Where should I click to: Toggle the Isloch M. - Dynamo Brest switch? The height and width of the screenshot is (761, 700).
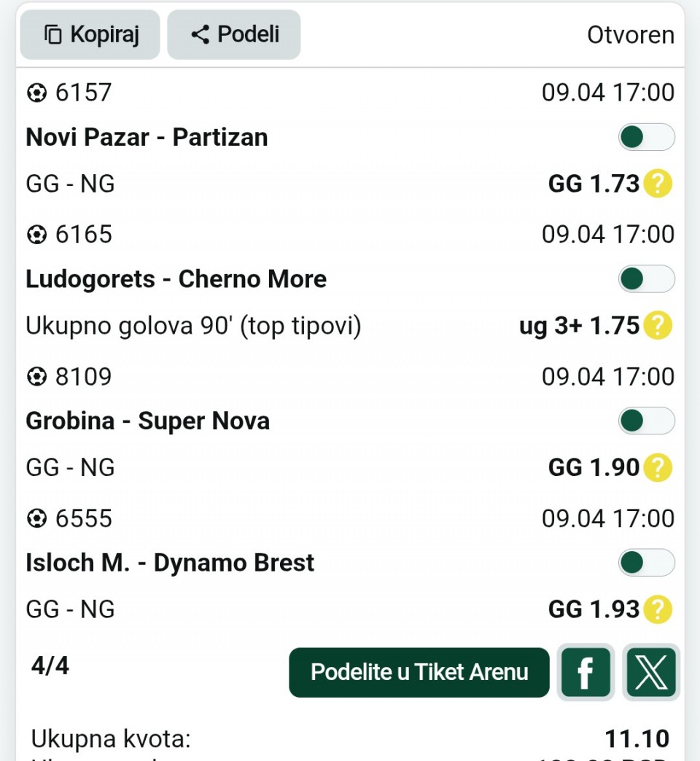pos(646,563)
